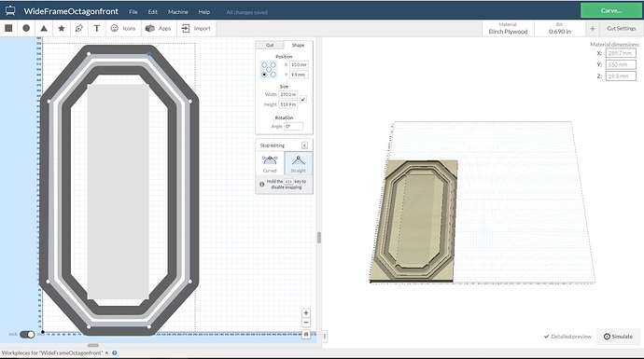
Task: Open the Bit size selector
Action: 560,29
